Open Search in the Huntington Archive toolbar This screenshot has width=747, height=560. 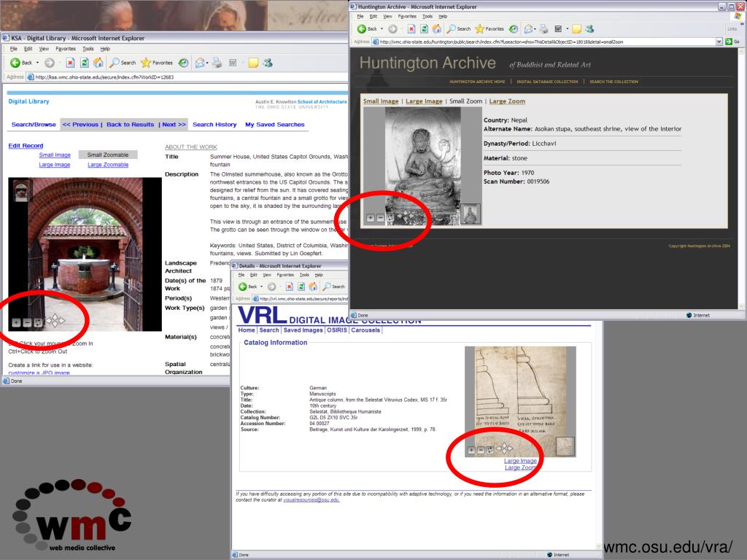(458, 29)
